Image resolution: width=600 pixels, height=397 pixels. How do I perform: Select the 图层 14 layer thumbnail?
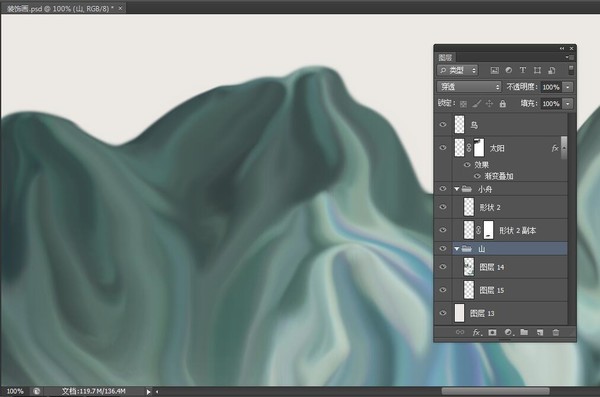tap(469, 267)
